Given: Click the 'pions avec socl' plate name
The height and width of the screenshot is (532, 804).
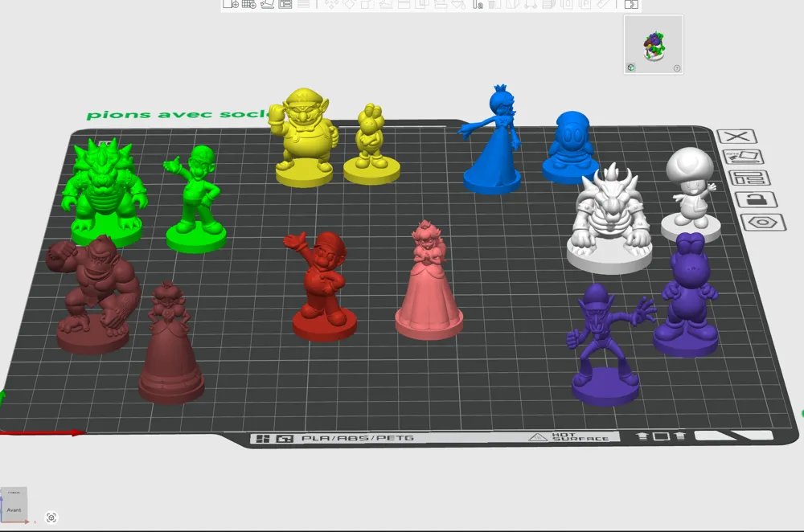Looking at the screenshot, I should (178, 114).
